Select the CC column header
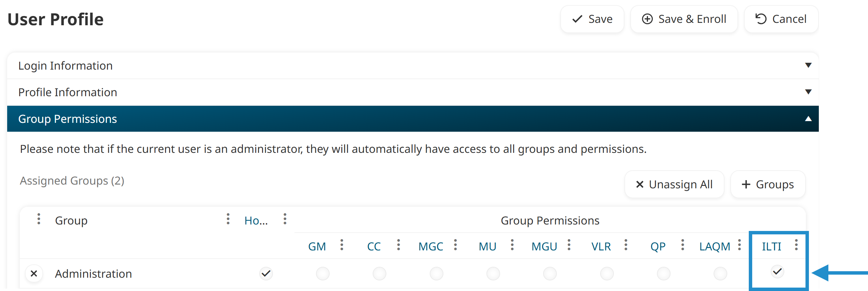 tap(373, 246)
